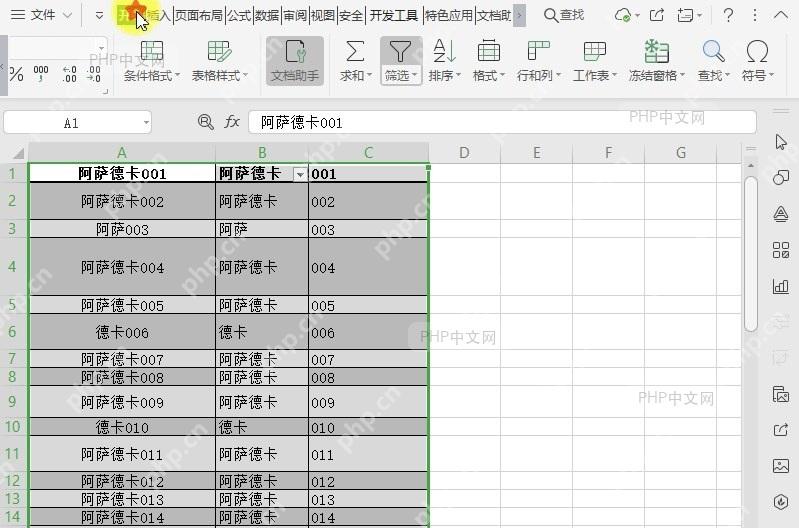Click the 排序 sort icon
Image resolution: width=799 pixels, height=528 pixels.
click(x=444, y=51)
